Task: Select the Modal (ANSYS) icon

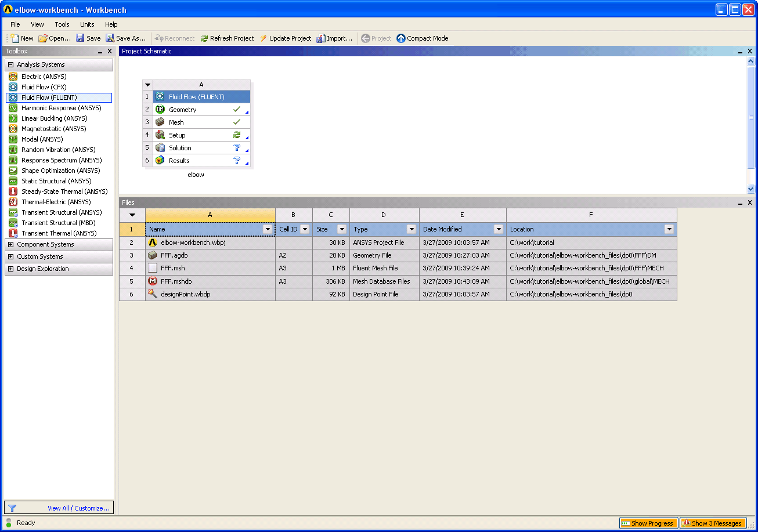Action: click(13, 139)
